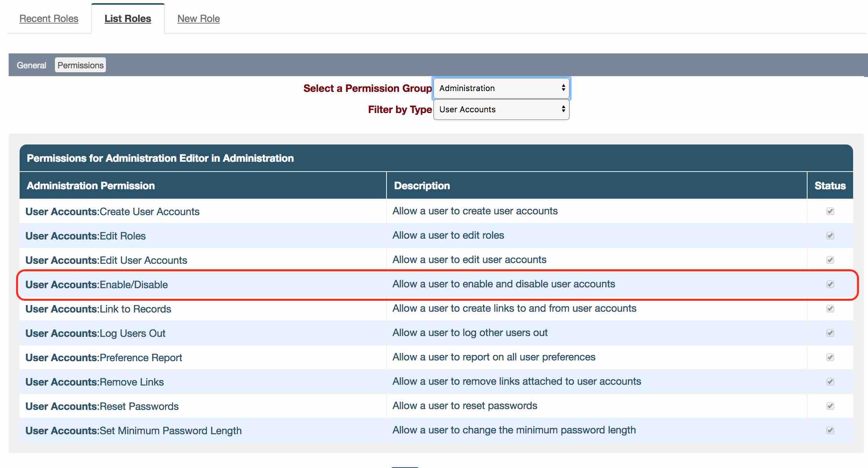Screen dimensions: 868x468
Task: Switch to the General sub-tab
Action: (x=31, y=65)
